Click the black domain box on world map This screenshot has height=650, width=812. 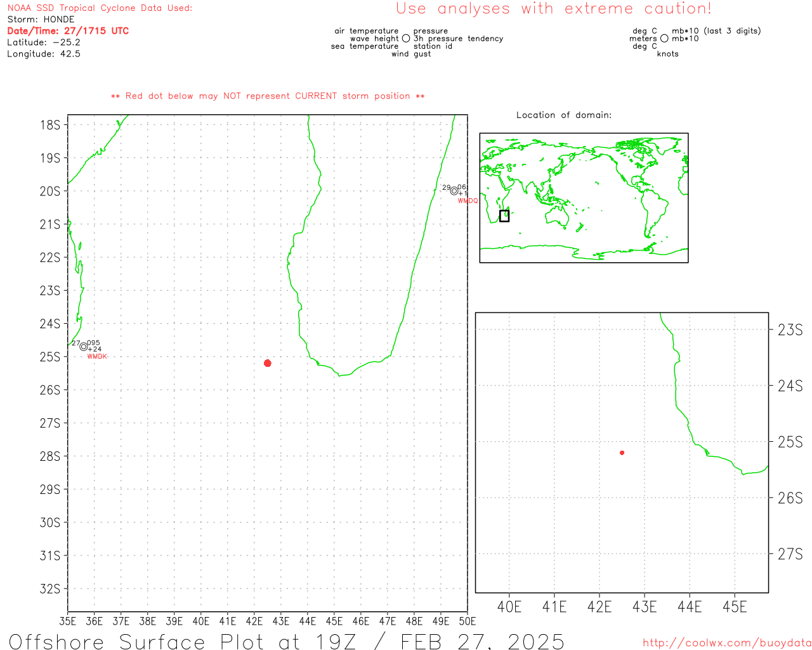coord(504,216)
